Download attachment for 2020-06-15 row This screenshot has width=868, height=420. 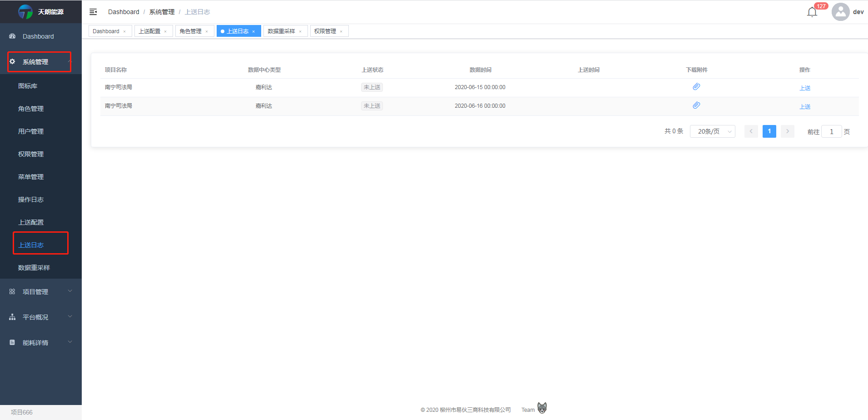696,87
